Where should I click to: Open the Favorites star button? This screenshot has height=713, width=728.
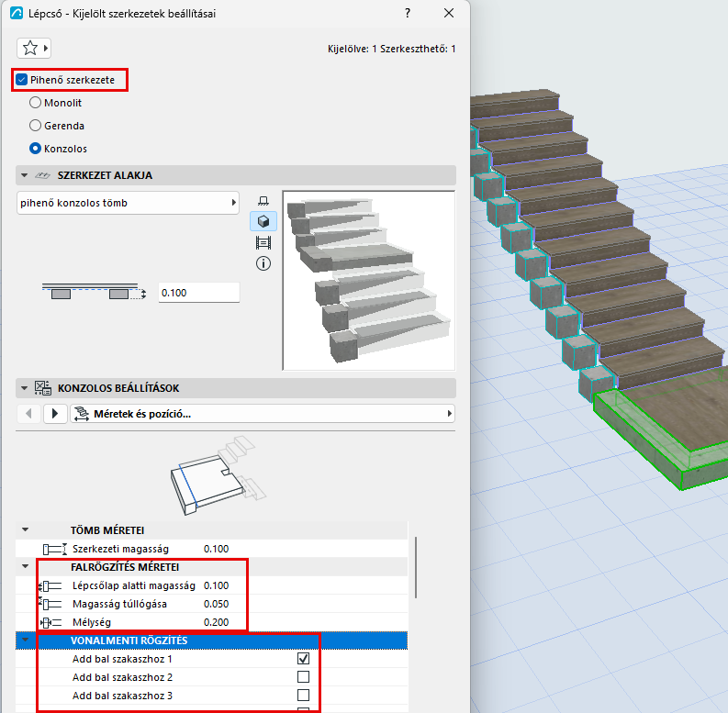click(33, 48)
